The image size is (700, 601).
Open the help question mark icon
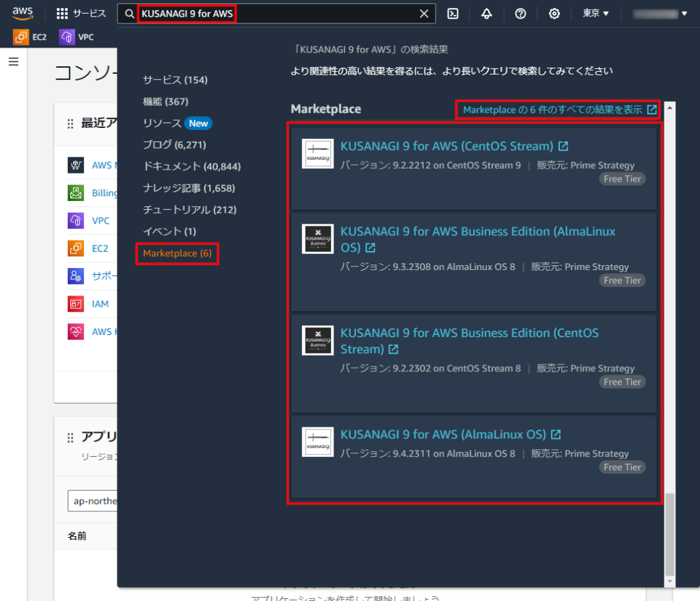(x=520, y=14)
